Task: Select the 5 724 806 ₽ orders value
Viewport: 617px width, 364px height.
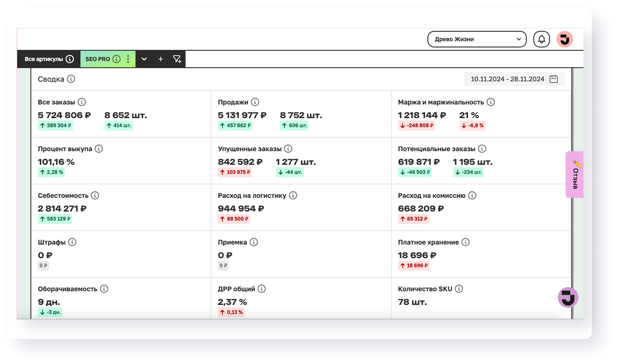Action: tap(64, 115)
